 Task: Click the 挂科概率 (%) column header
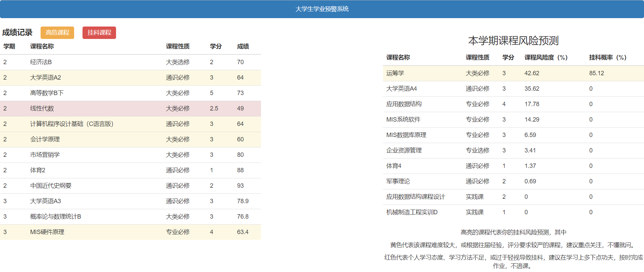click(x=607, y=57)
